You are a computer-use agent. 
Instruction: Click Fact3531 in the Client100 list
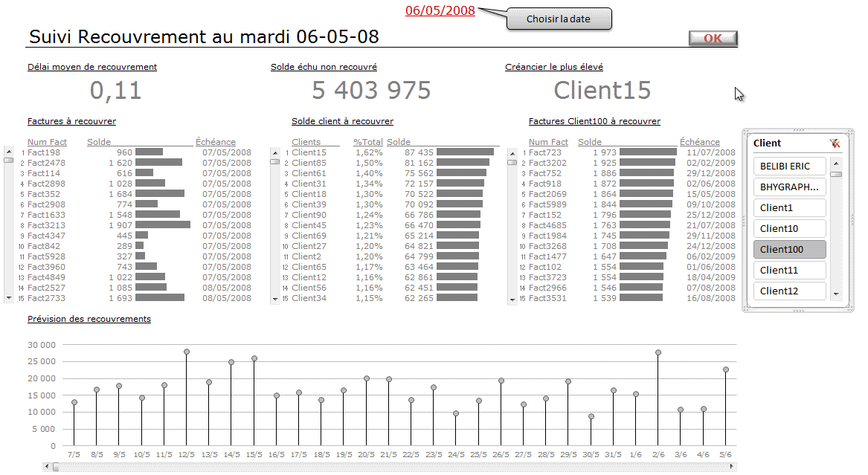[547, 298]
